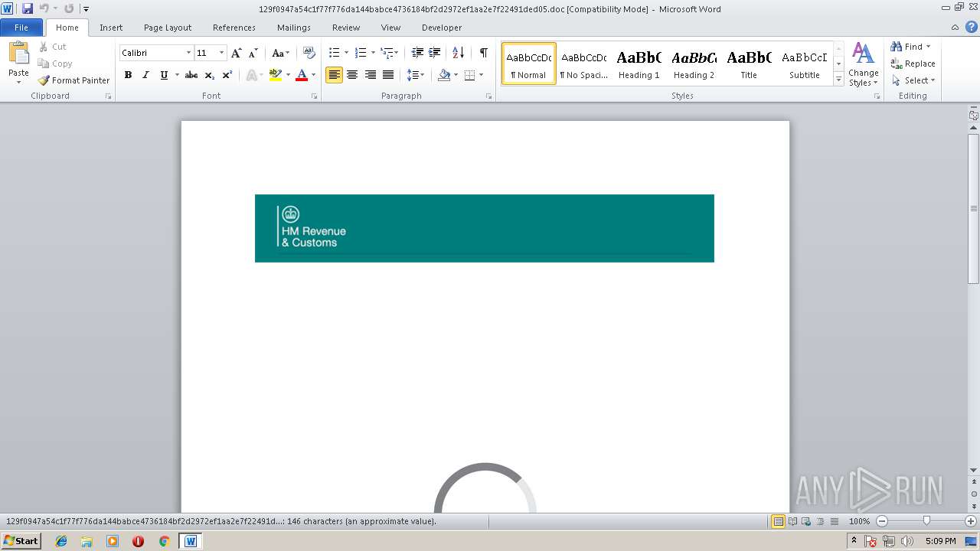Click the Shrink Font icon
The image size is (980, 551).
[x=253, y=53]
